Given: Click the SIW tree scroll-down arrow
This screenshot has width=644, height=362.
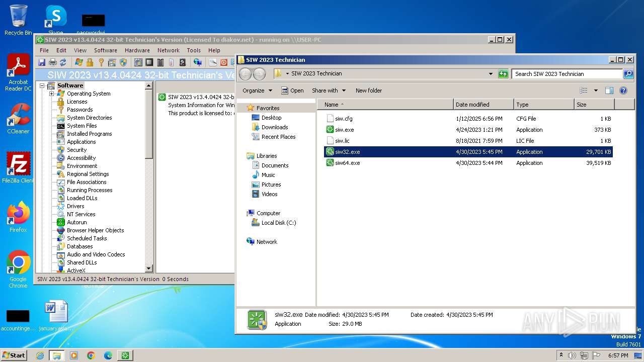Looking at the screenshot, I should tap(148, 269).
